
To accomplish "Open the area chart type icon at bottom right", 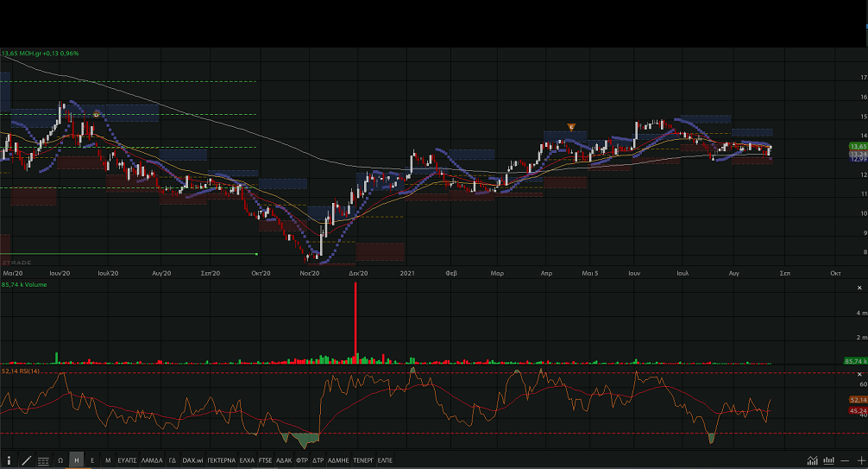I will [813, 460].
